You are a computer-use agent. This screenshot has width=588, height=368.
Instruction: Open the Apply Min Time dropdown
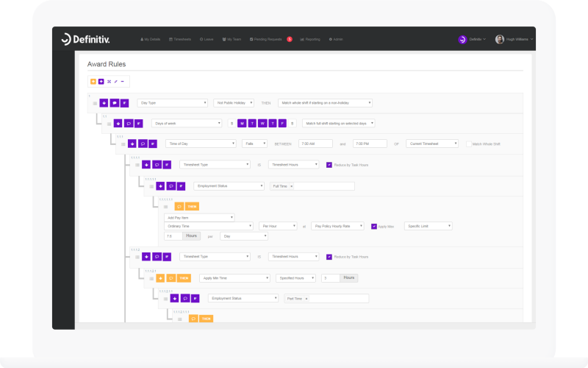coord(234,278)
